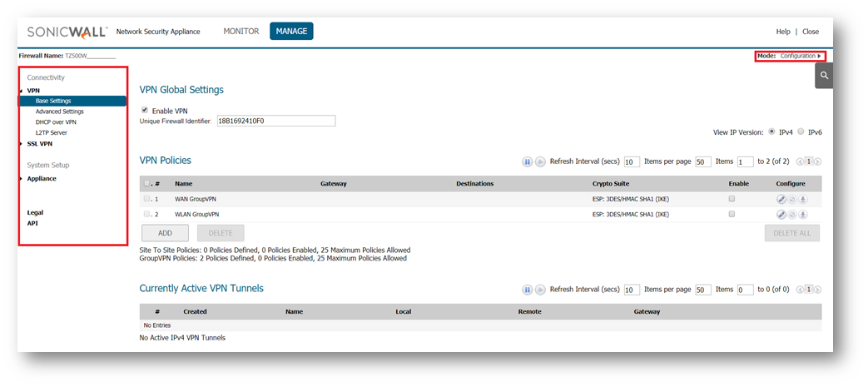Tick the select-all checkbox in VPN Policies header
Image resolution: width=868 pixels, height=387 pixels.
pos(146,183)
